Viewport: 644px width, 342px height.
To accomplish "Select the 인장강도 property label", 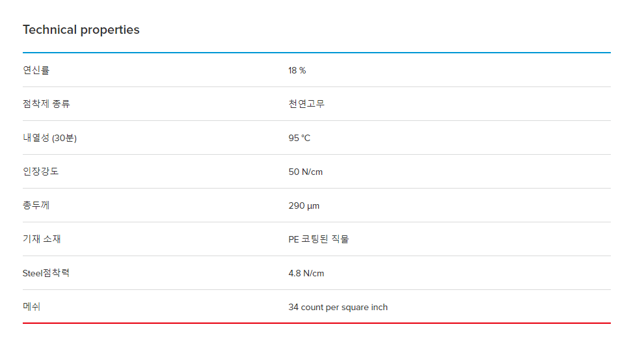I will (x=41, y=172).
